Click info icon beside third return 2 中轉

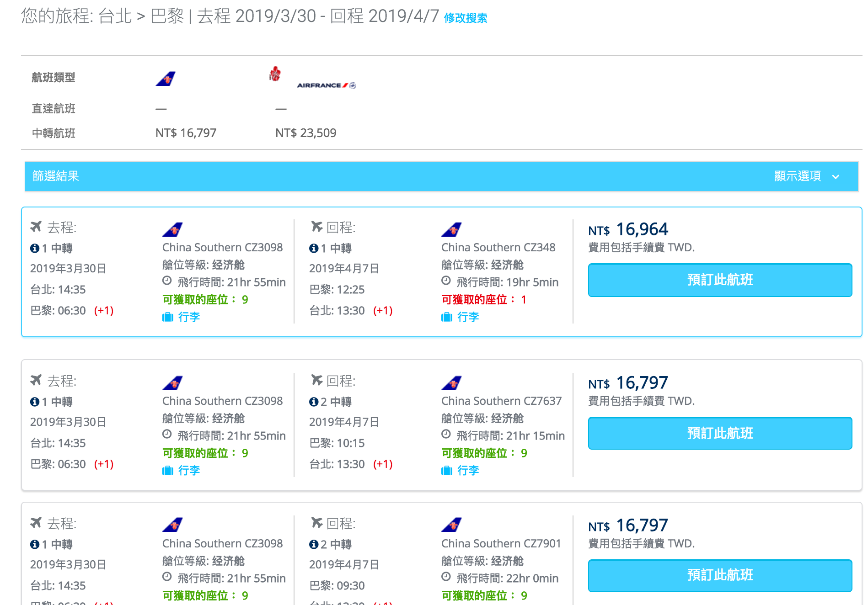tap(314, 545)
